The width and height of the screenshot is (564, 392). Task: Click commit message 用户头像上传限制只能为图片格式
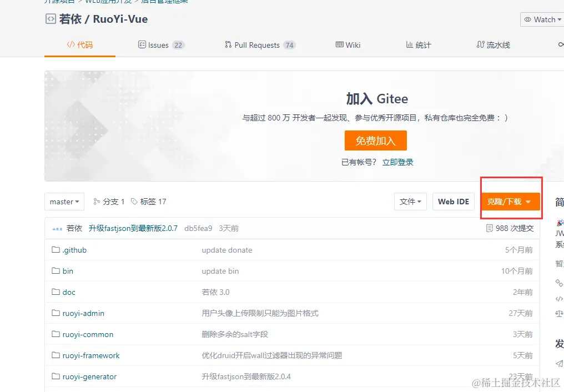click(x=260, y=313)
